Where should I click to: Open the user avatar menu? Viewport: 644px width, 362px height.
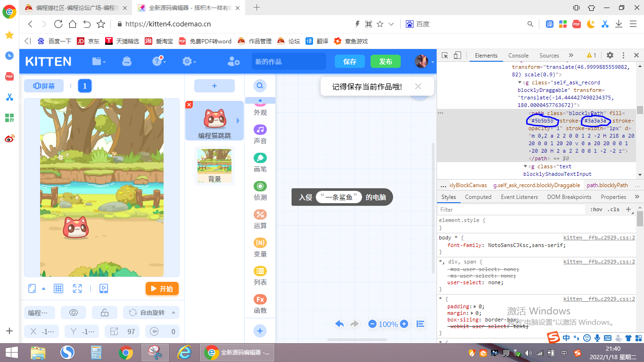pyautogui.click(x=421, y=61)
